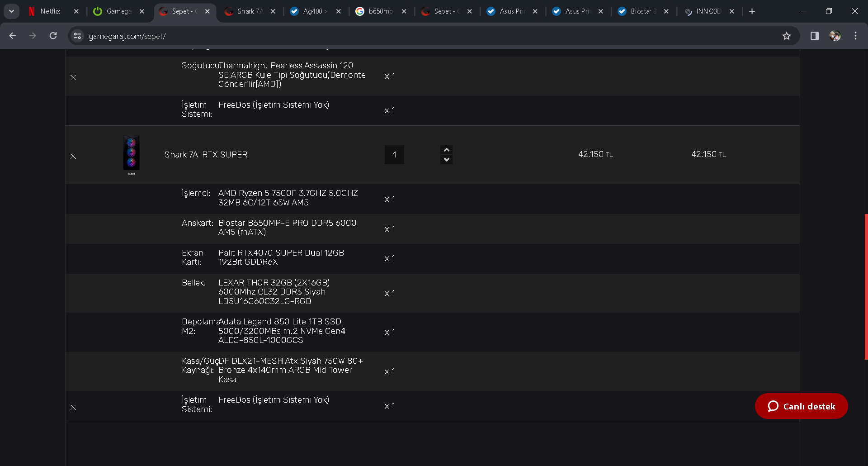Image resolution: width=868 pixels, height=466 pixels.
Task: Close the Netflix tab
Action: 76,11
